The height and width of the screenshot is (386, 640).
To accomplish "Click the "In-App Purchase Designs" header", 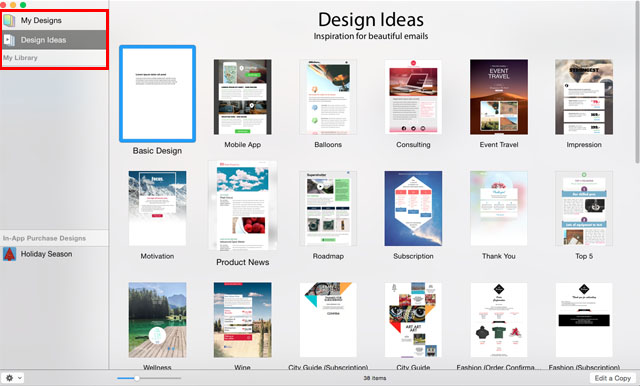I will [x=44, y=238].
